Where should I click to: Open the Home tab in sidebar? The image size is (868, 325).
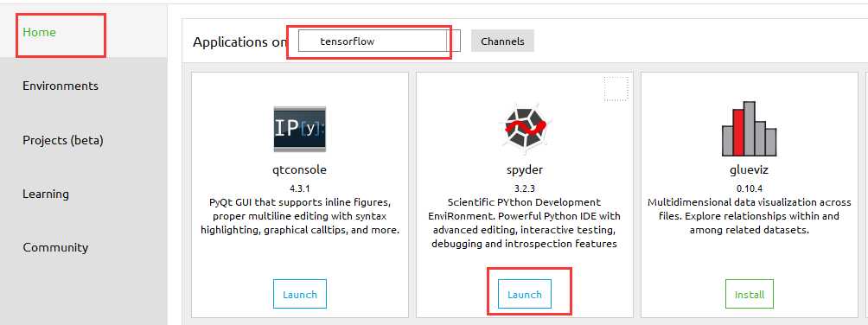click(x=39, y=32)
